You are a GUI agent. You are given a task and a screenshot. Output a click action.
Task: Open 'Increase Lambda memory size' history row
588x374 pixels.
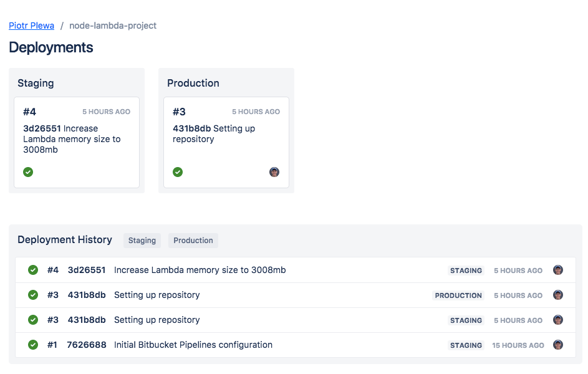[x=200, y=270]
